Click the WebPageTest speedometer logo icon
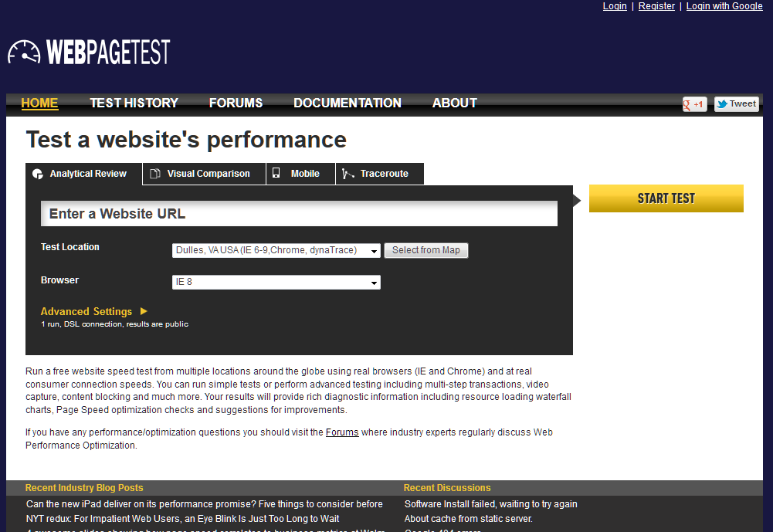Image resolution: width=773 pixels, height=532 pixels. [x=24, y=52]
